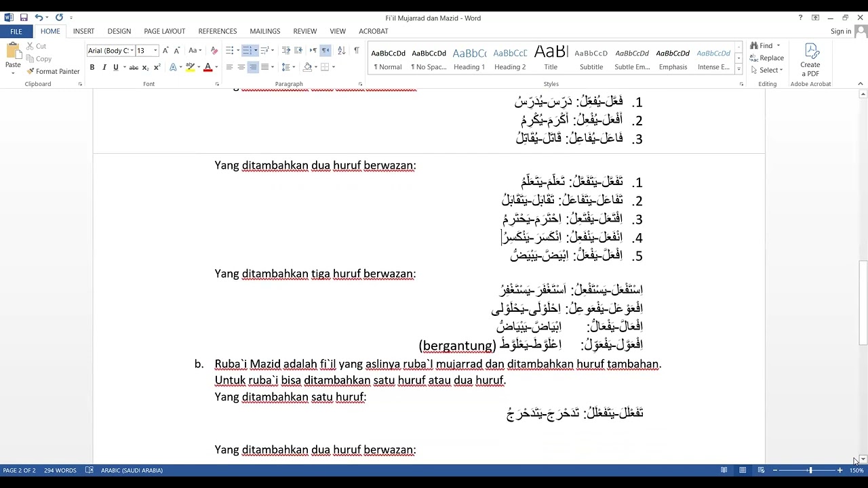Expand bullets list dropdown arrow

(x=237, y=50)
